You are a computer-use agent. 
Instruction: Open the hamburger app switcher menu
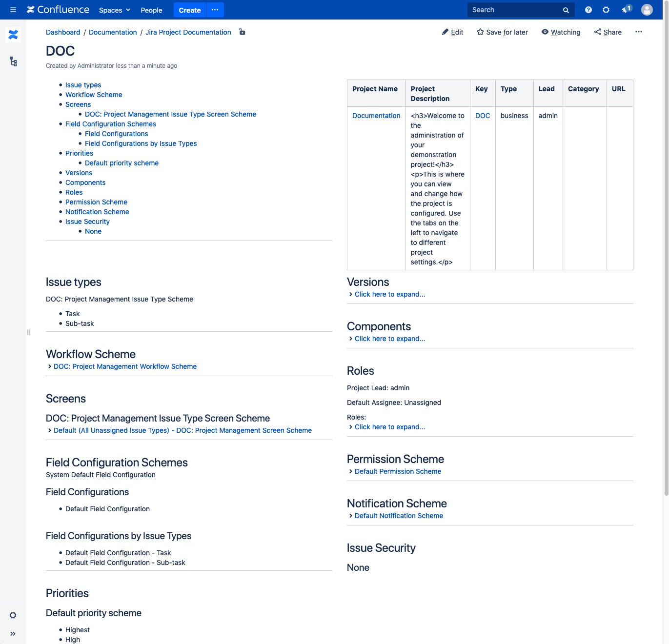pyautogui.click(x=13, y=10)
